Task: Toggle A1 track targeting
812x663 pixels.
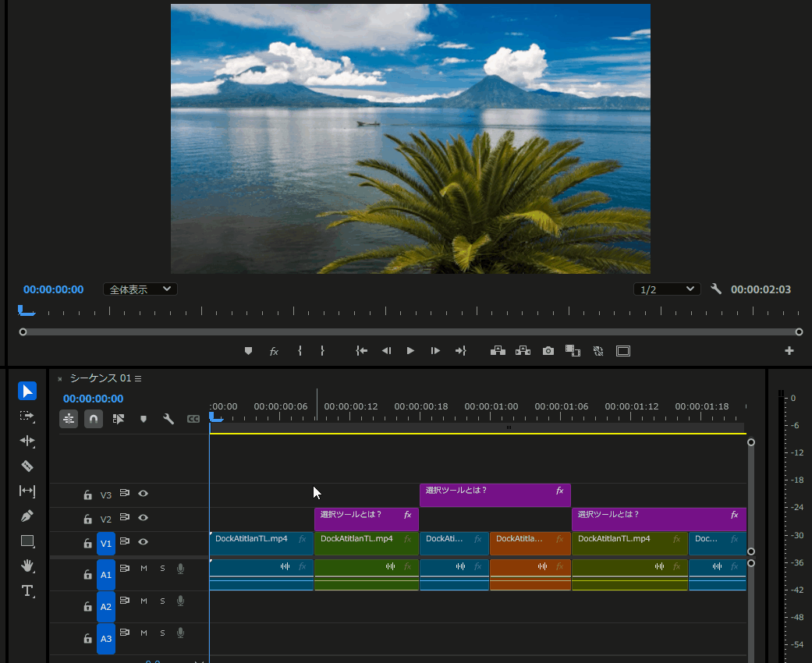Action: [x=105, y=575]
